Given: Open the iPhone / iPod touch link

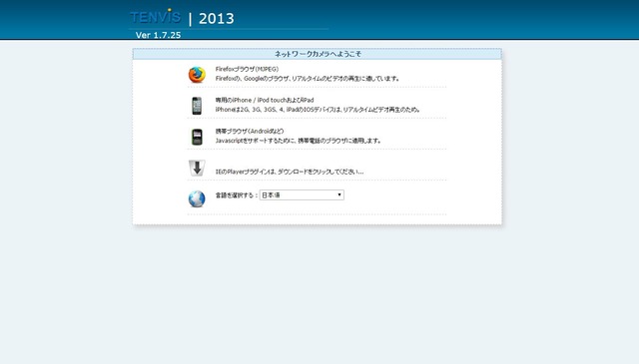Looking at the screenshot, I should 265,100.
